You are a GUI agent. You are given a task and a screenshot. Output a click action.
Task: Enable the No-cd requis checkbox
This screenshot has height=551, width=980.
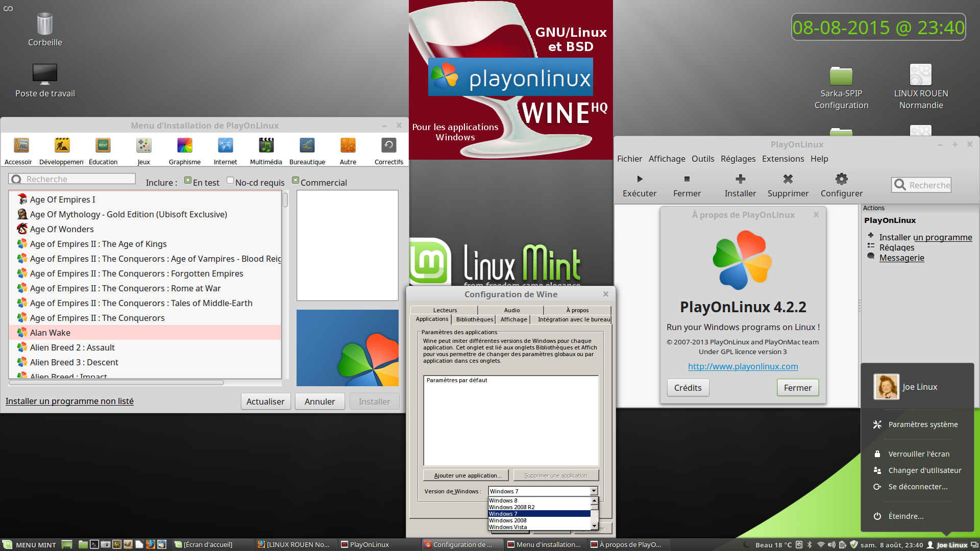[230, 181]
